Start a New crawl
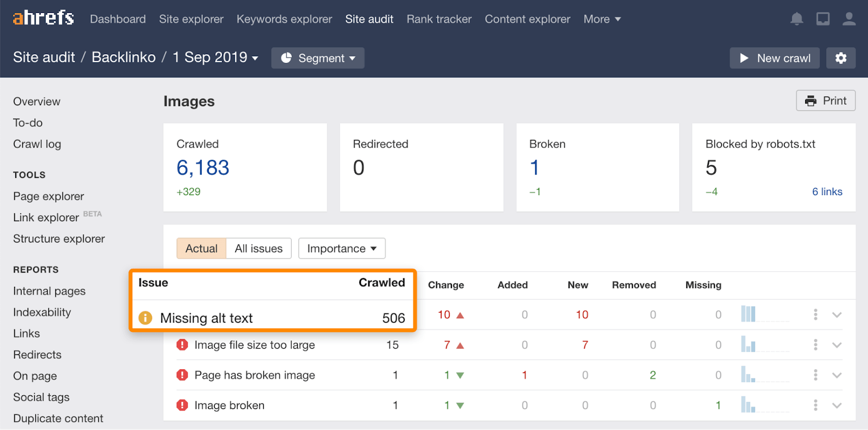The image size is (868, 430). [775, 58]
